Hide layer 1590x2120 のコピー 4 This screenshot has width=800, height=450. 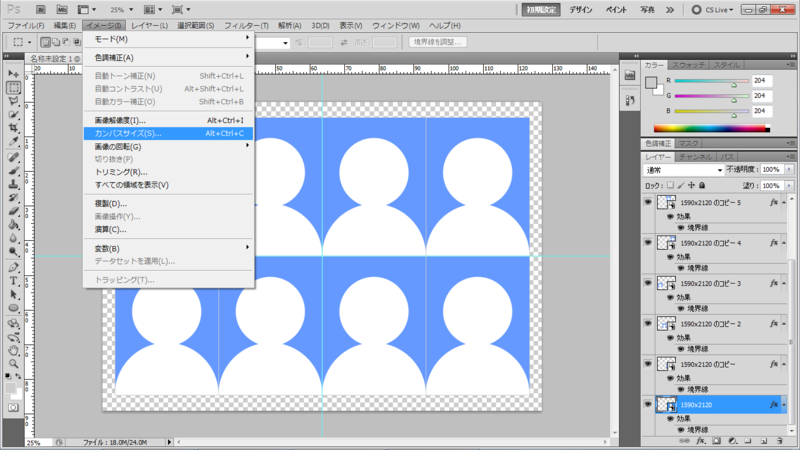[x=648, y=242]
